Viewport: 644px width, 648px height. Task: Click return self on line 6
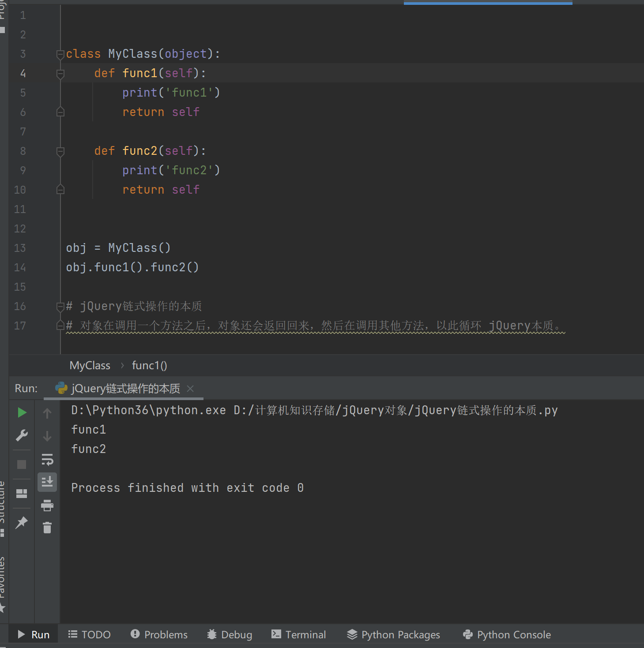point(161,112)
